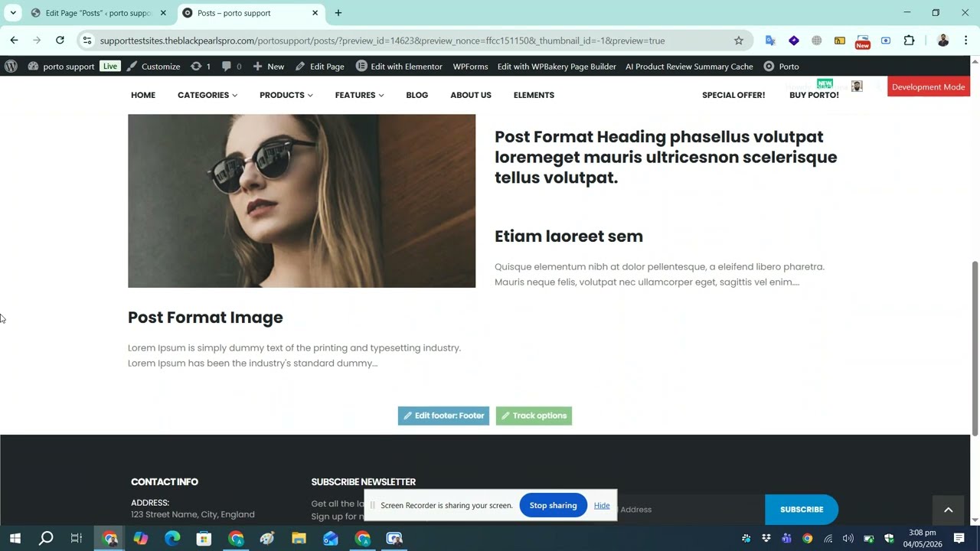Open the Chrome profile avatar

point(943,41)
